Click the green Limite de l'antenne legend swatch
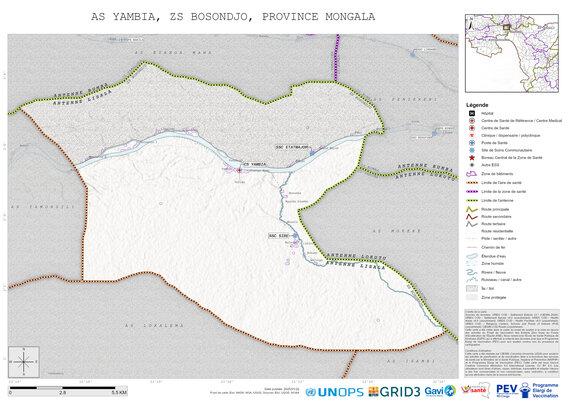This screenshot has height=400, width=566. click(x=471, y=200)
